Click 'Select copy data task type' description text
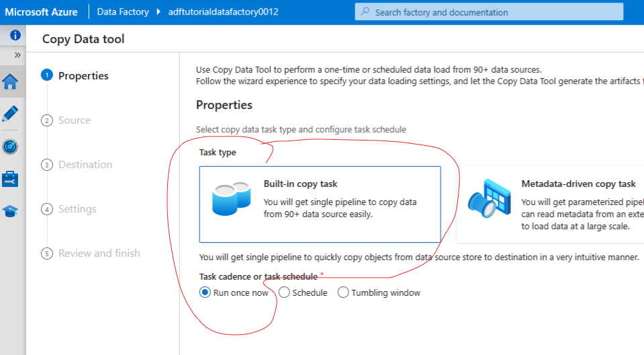Screen dimensions: 644x355 (301, 130)
